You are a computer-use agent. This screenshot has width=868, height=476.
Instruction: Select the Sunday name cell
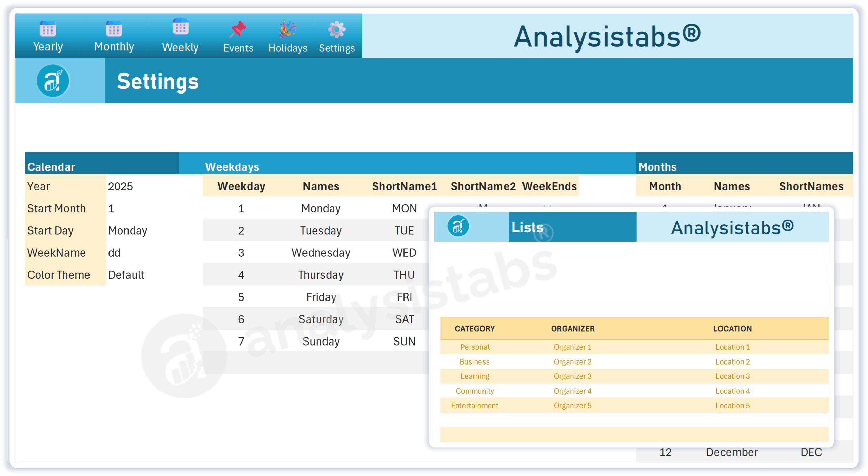click(321, 341)
